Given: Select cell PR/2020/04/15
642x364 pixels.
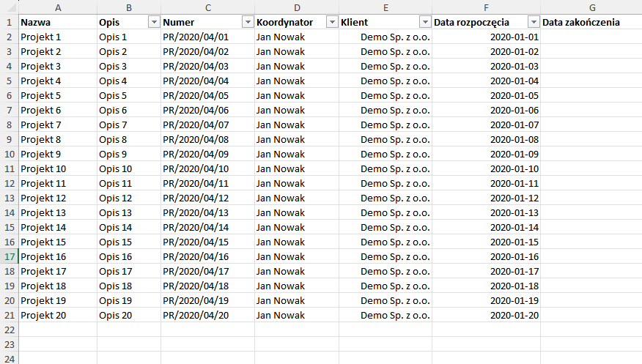Looking at the screenshot, I should (207, 242).
